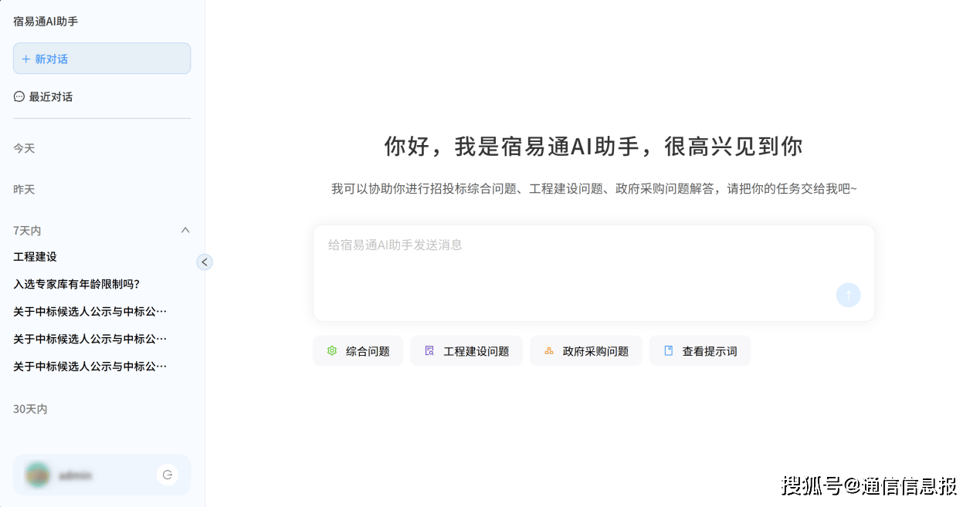Show the 今天 conversations section
The height and width of the screenshot is (507, 980).
coord(24,148)
